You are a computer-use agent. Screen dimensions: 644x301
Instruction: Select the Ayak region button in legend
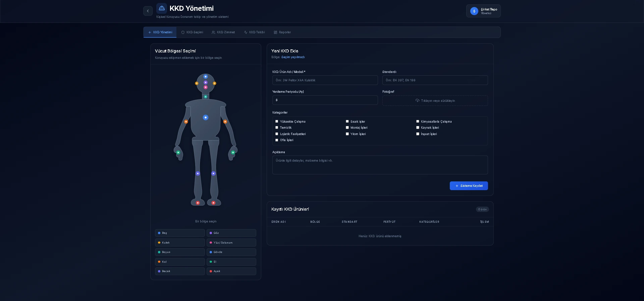pyautogui.click(x=231, y=271)
